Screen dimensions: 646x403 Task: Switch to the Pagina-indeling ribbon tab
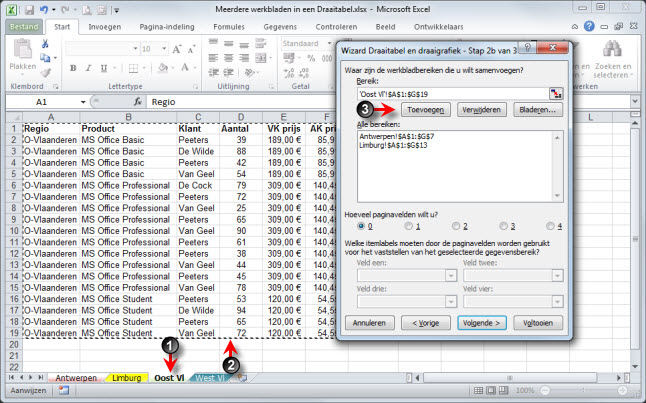[x=167, y=27]
